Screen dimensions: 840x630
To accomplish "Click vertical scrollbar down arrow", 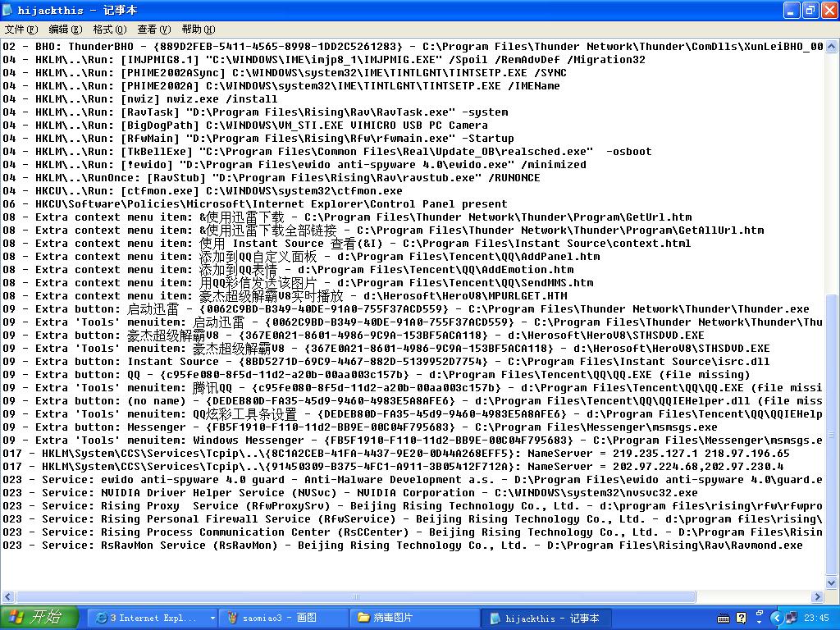I will coord(832,582).
